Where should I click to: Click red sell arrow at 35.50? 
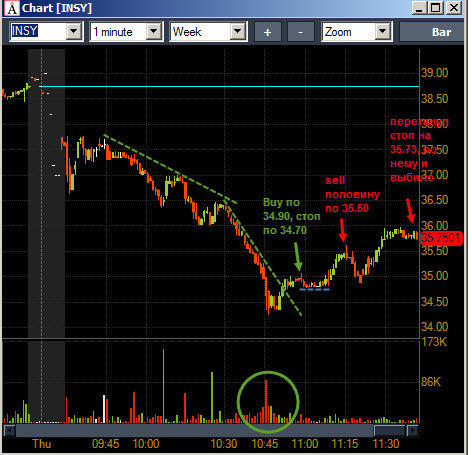(x=342, y=230)
